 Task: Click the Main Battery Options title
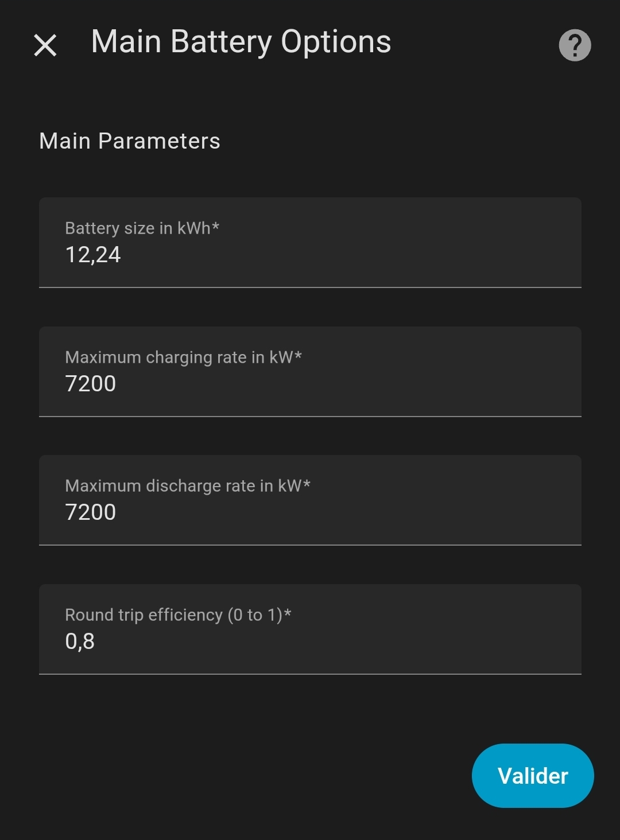pyautogui.click(x=241, y=42)
